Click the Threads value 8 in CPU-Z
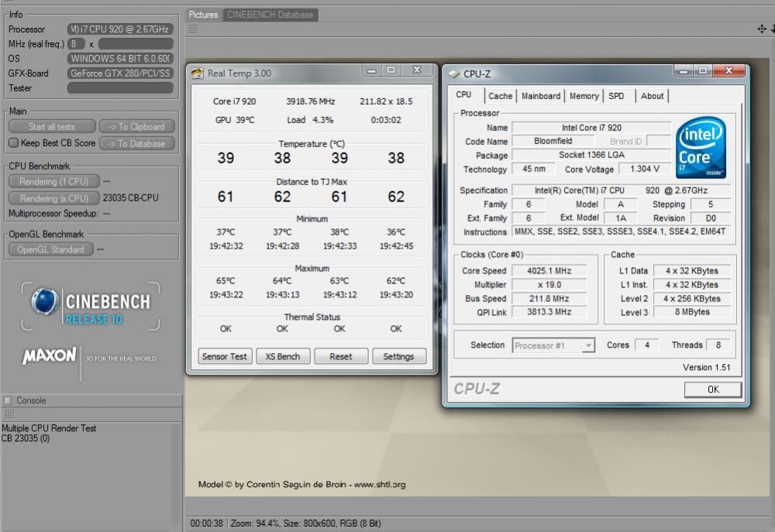The width and height of the screenshot is (775, 532). (718, 345)
